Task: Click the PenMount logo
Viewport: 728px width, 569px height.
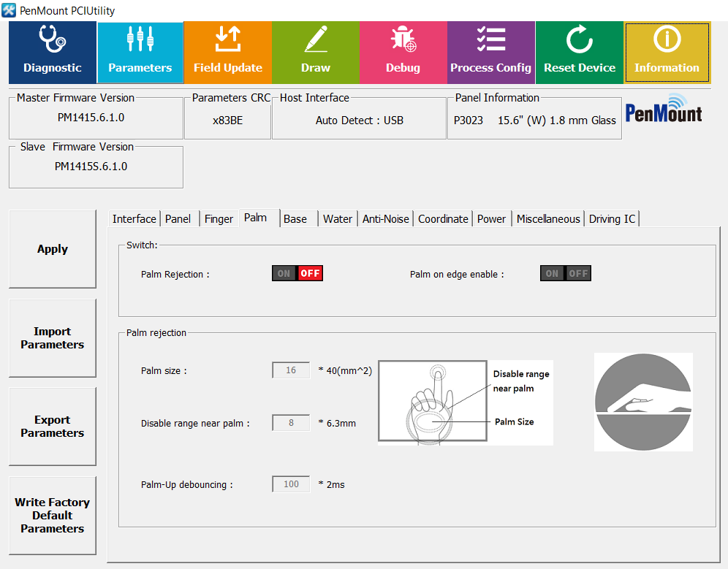Action: (x=663, y=113)
